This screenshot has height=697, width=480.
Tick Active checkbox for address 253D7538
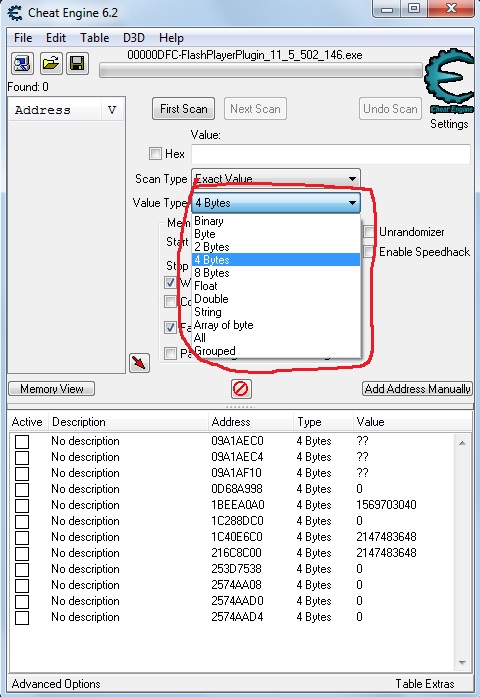(22, 569)
